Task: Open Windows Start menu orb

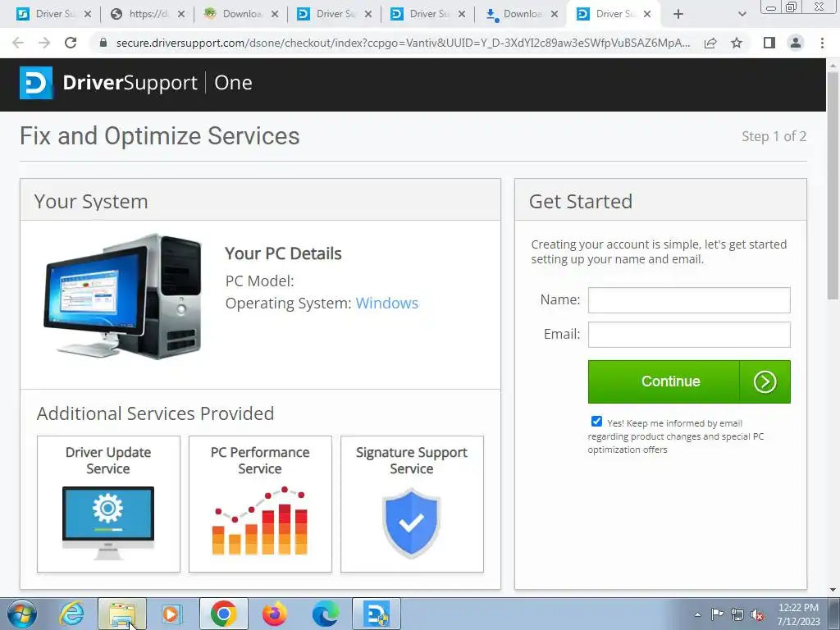Action: 22,614
